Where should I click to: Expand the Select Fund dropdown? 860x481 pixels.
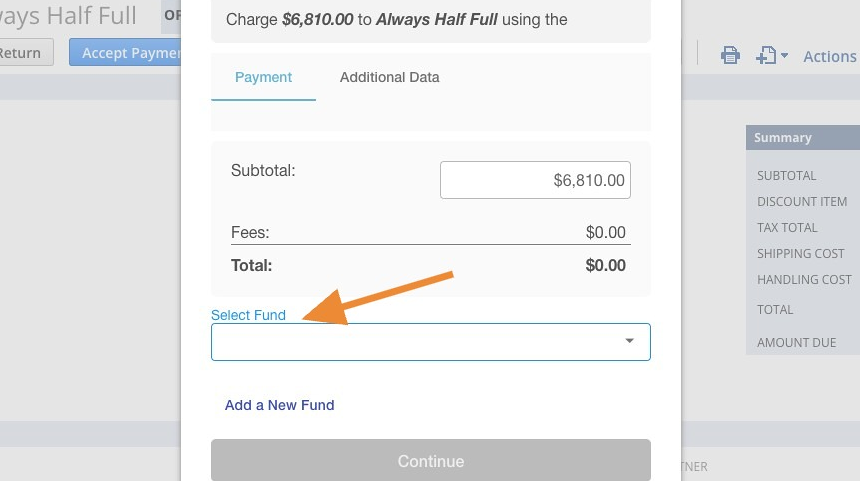(431, 342)
